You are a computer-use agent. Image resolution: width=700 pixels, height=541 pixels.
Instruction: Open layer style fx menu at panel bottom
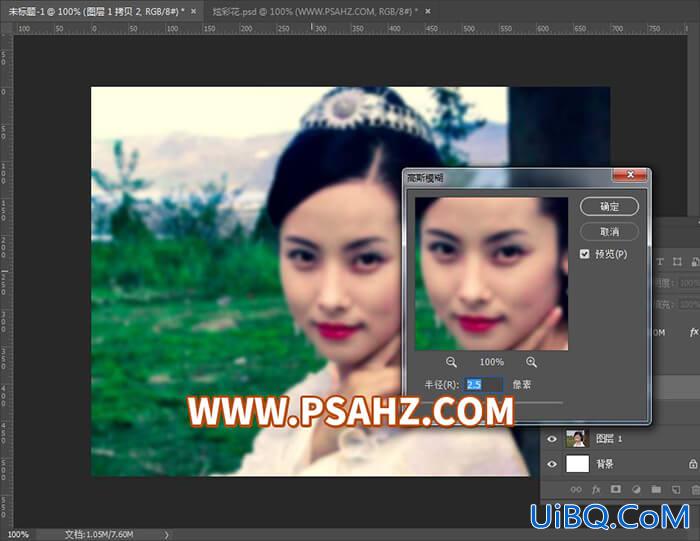pos(596,490)
